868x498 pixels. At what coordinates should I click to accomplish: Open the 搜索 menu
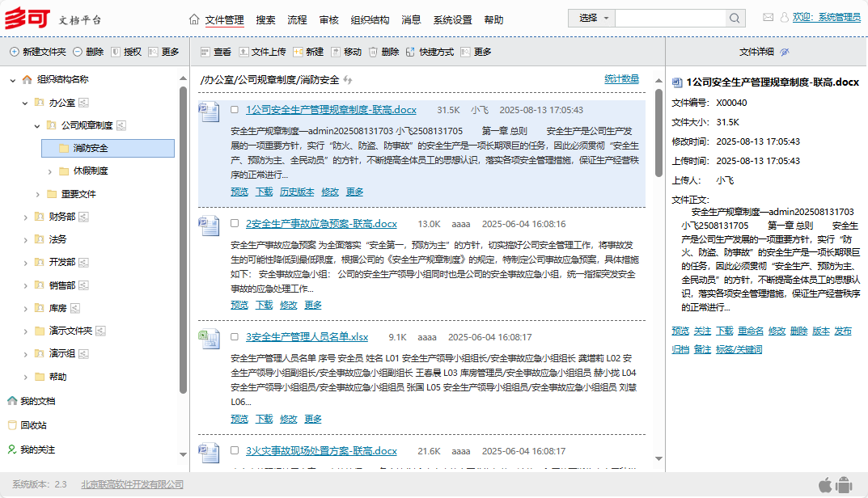click(x=265, y=20)
